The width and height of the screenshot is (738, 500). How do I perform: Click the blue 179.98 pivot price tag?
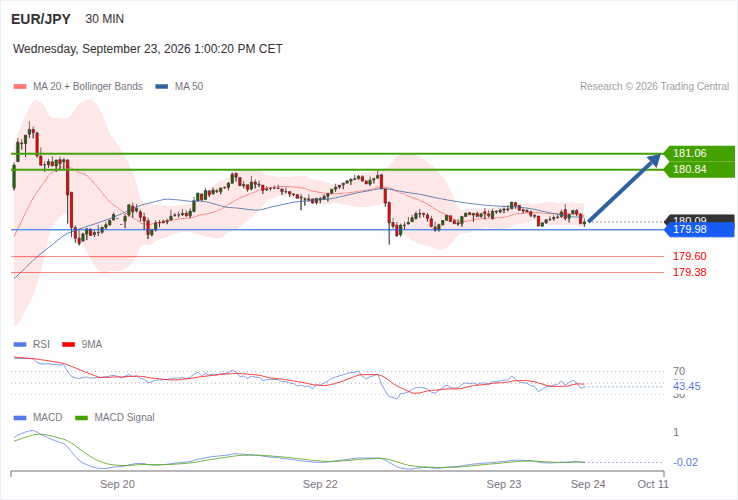[x=699, y=230]
